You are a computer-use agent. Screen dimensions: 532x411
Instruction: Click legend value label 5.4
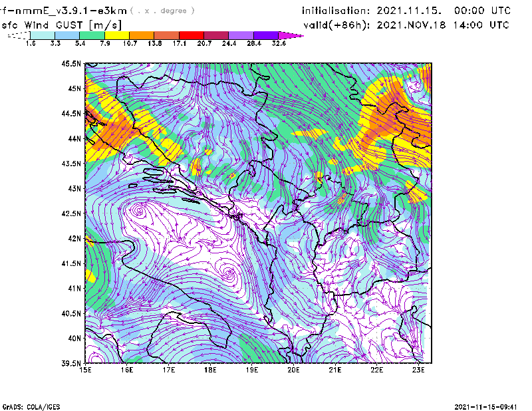[x=80, y=43]
